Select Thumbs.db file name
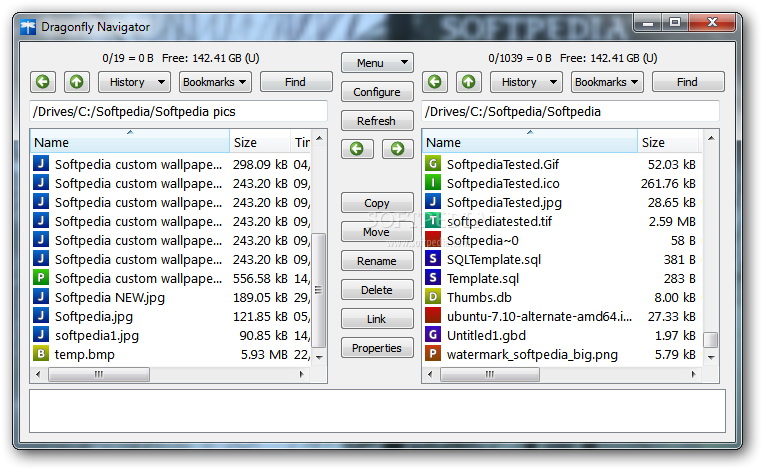 click(479, 297)
